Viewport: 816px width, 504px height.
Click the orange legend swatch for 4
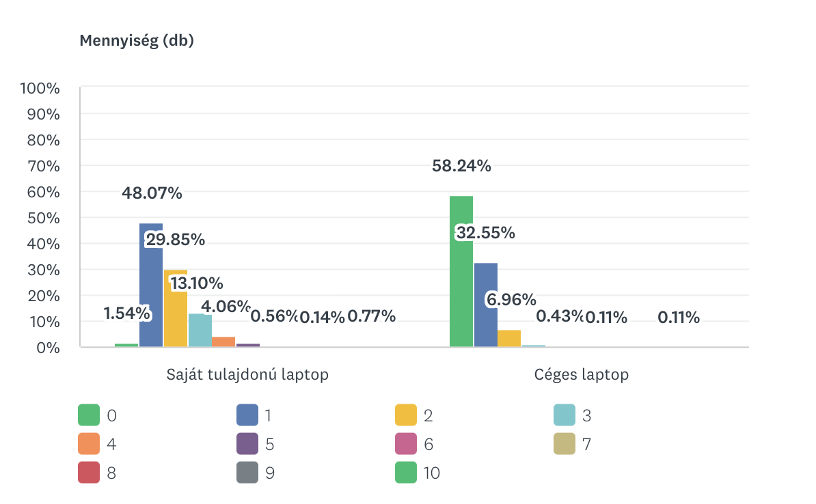89,444
